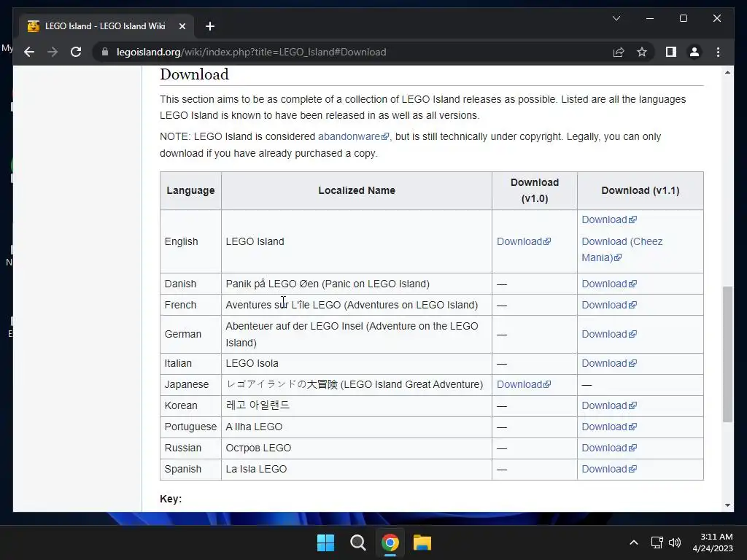This screenshot has height=560, width=747.
Task: Download the Danish v1.1 version
Action: coord(609,284)
